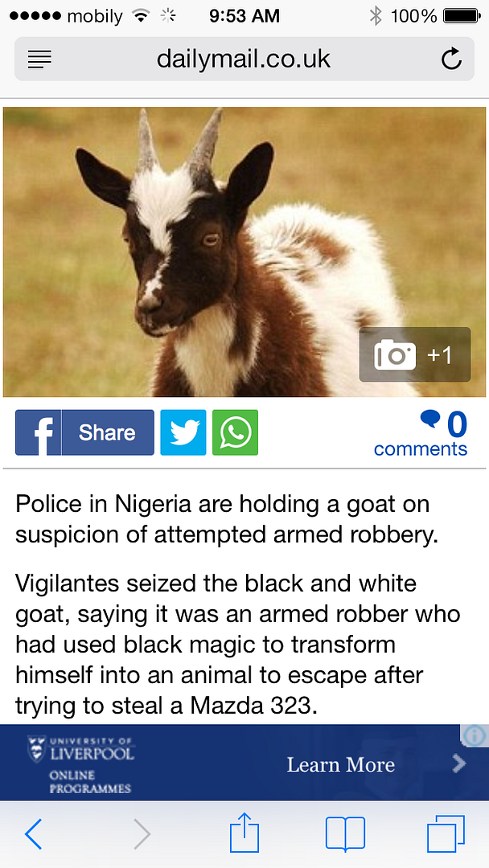Tap the chevron arrow on Liverpool ad

pos(459,764)
